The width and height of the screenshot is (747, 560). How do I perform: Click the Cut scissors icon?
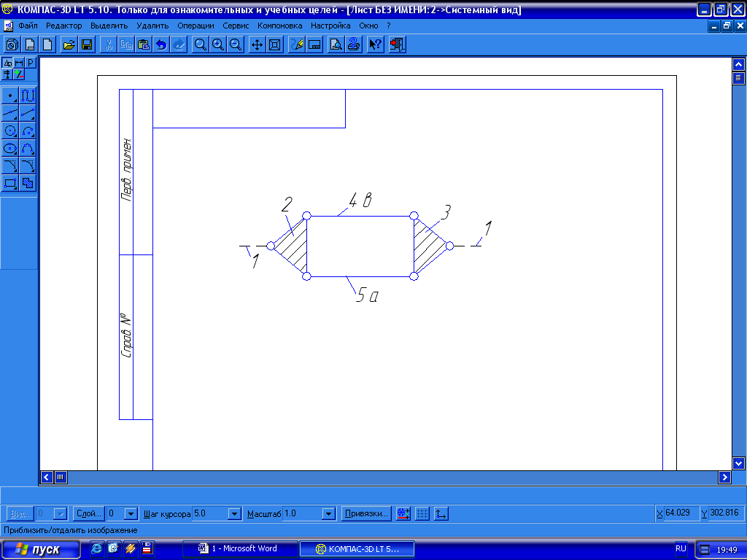pos(109,44)
